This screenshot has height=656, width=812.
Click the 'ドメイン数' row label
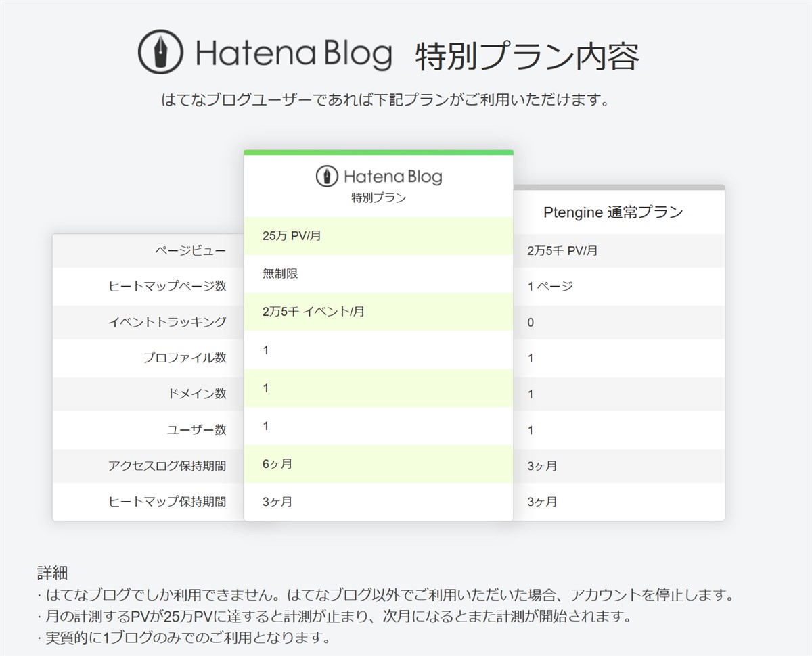(x=197, y=394)
